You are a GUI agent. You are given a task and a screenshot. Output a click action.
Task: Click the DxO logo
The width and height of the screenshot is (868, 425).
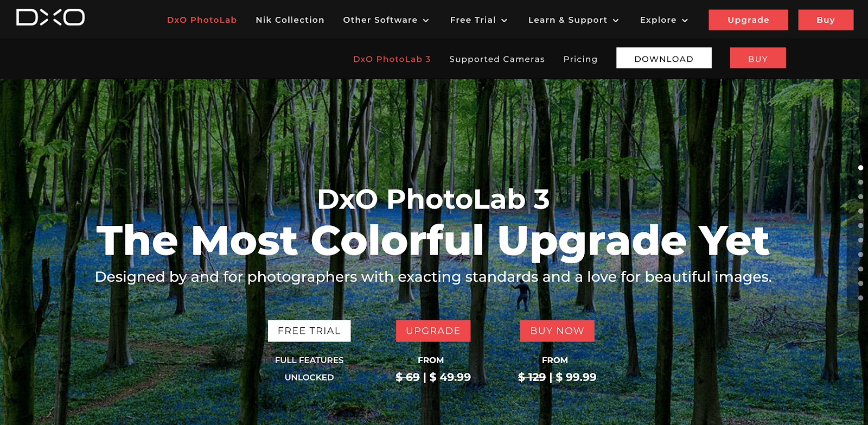pos(50,17)
